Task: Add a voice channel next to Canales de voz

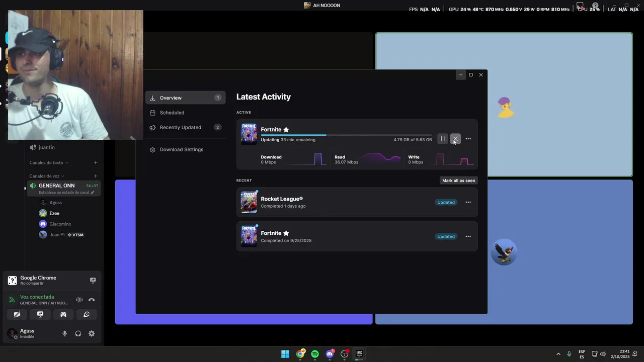Action: click(x=96, y=176)
